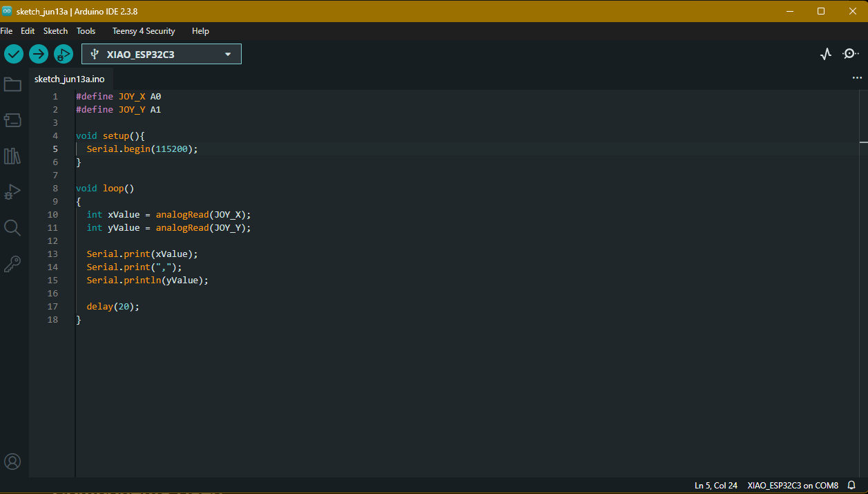Open the Edit menu
868x494 pixels.
pos(28,31)
